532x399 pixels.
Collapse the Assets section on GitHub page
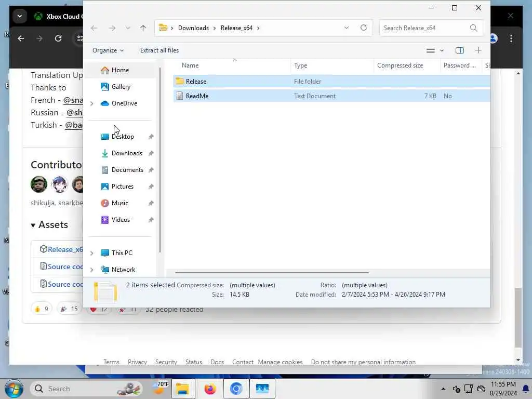[x=49, y=224]
